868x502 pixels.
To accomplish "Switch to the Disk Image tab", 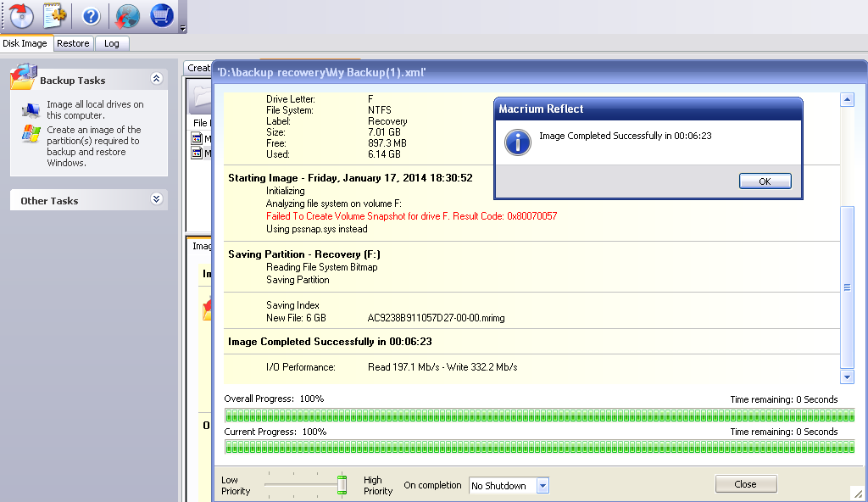I will pos(25,43).
